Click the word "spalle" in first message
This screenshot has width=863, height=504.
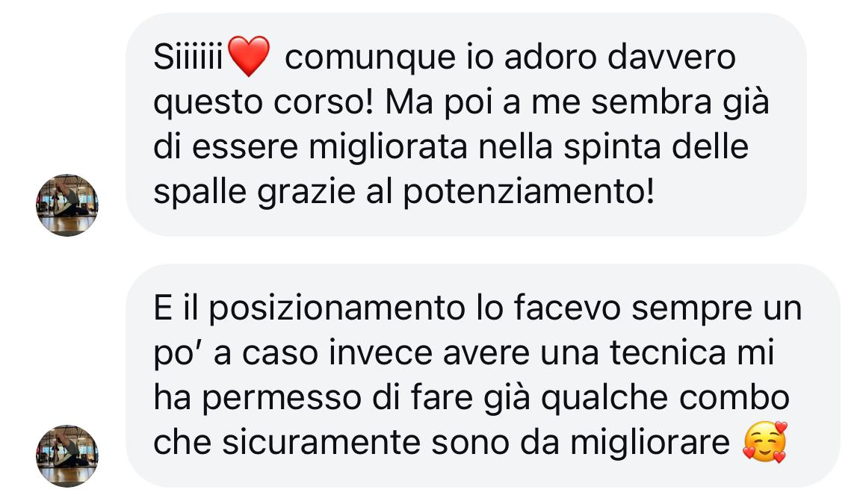199,193
